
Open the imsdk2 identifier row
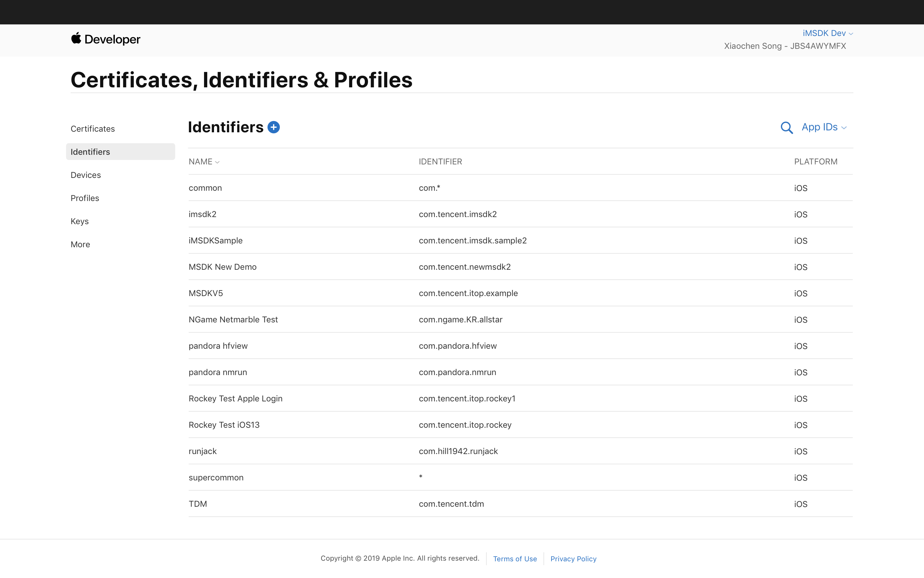tap(520, 214)
